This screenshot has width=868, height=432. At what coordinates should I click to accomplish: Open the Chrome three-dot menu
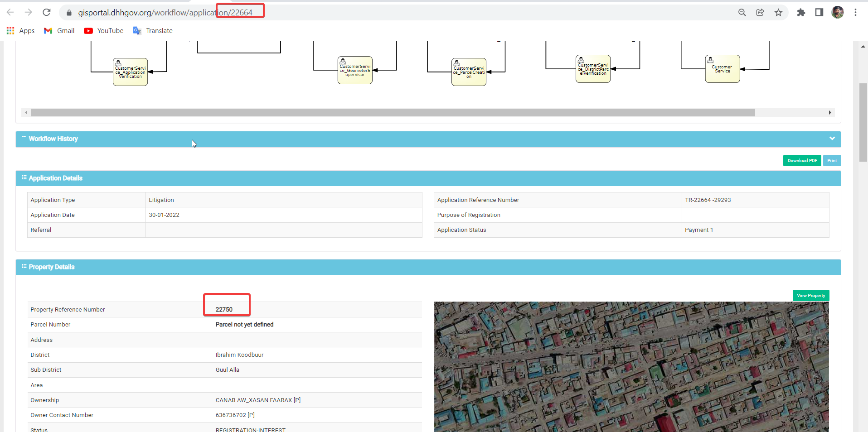coord(855,12)
